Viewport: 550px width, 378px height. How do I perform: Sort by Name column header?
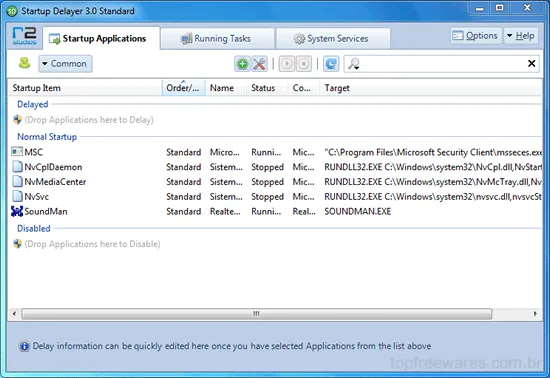click(226, 88)
